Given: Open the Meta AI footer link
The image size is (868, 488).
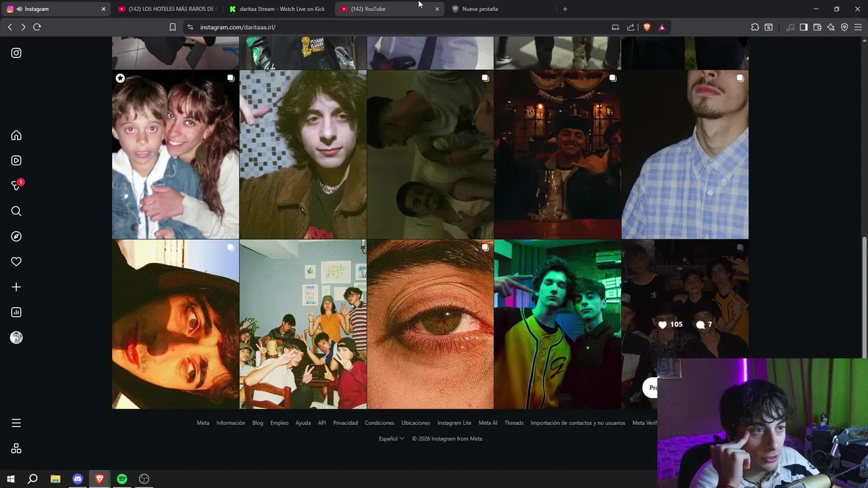Looking at the screenshot, I should point(488,423).
